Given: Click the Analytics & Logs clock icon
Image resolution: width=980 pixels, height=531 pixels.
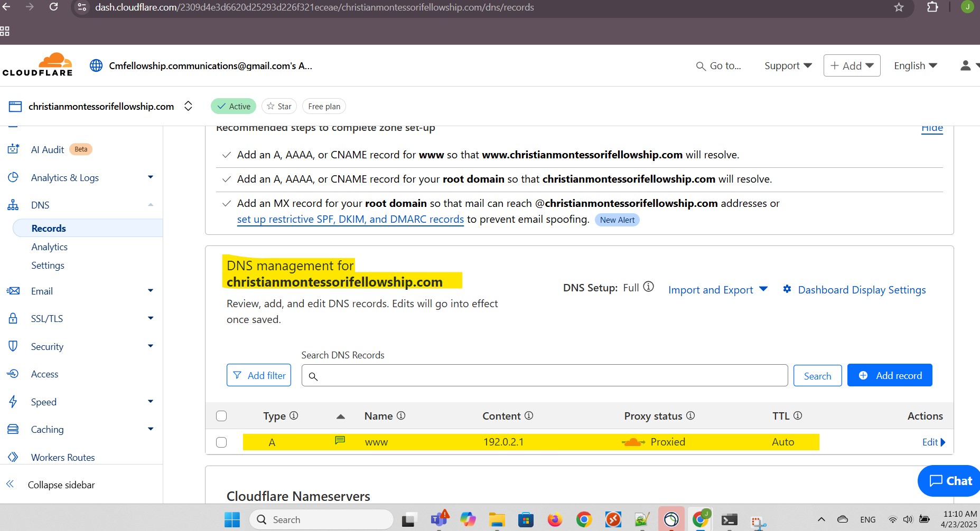Looking at the screenshot, I should [13, 177].
